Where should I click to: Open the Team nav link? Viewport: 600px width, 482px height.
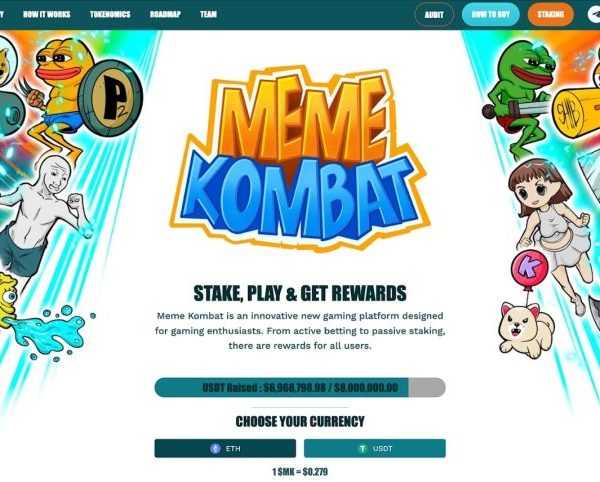[x=209, y=15]
